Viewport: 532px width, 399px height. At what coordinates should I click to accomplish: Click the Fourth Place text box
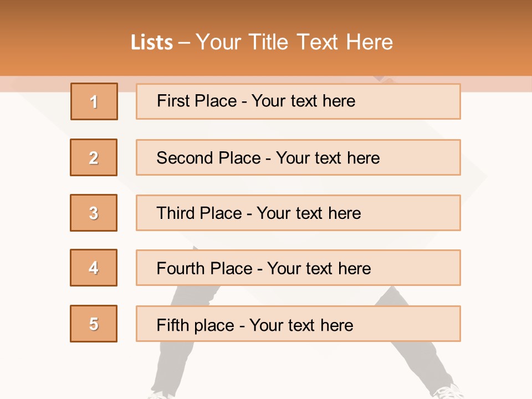tap(298, 268)
